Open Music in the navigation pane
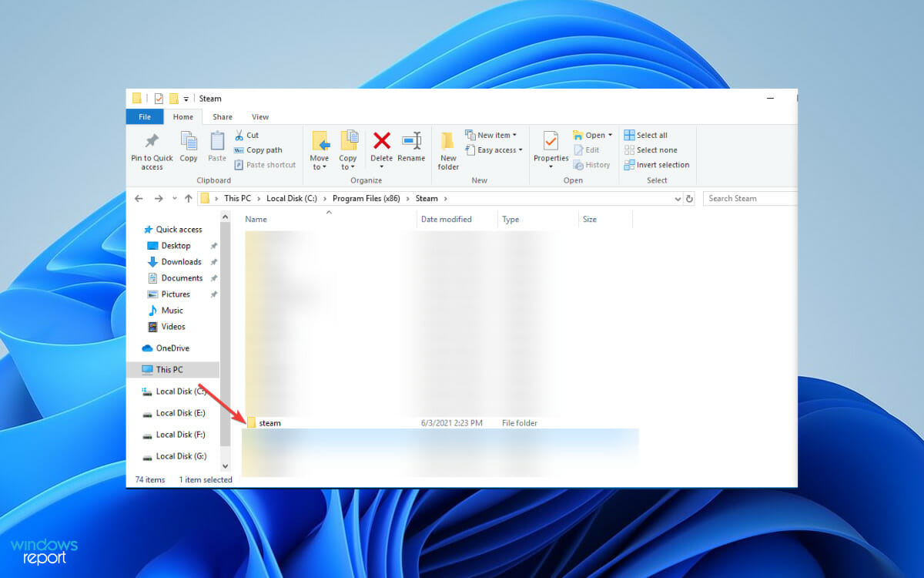This screenshot has width=924, height=578. coord(166,310)
